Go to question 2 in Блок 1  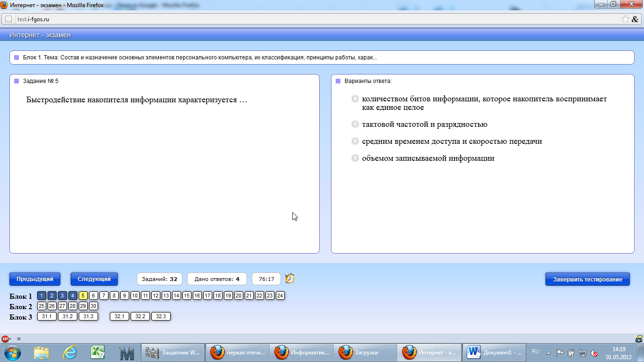point(52,296)
